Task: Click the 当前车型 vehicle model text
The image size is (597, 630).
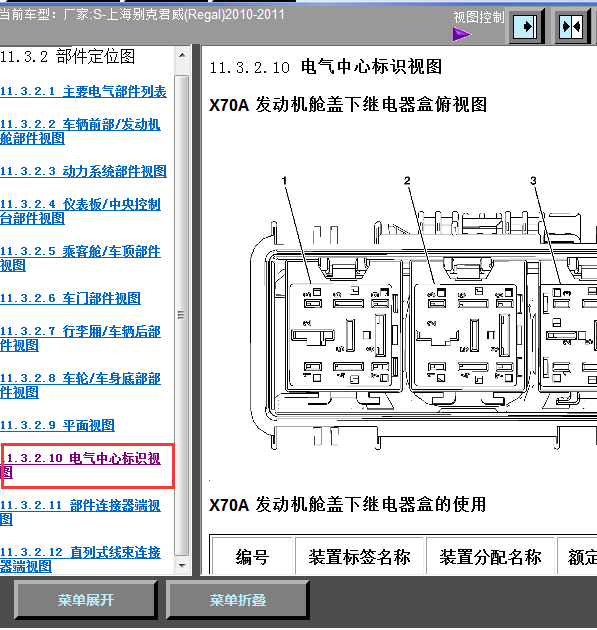Action: [142, 15]
